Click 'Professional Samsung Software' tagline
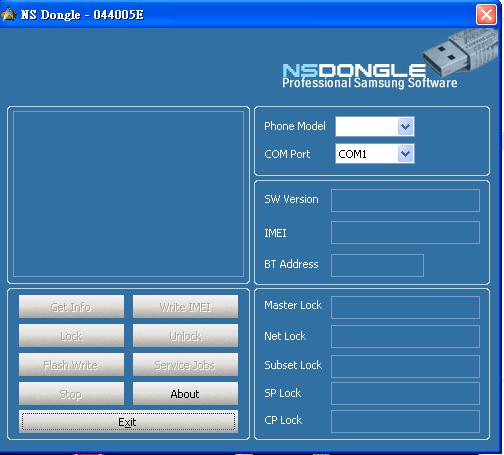This screenshot has height=455, width=504. (370, 83)
